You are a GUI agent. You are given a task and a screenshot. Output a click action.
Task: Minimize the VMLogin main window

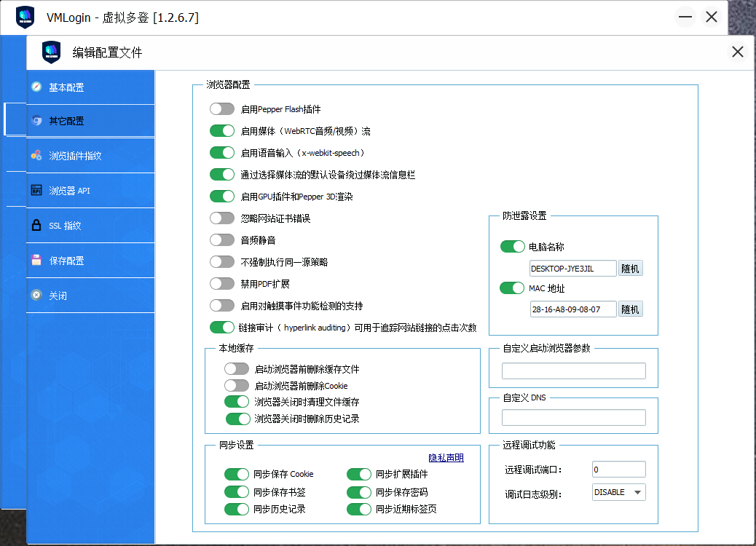(685, 17)
